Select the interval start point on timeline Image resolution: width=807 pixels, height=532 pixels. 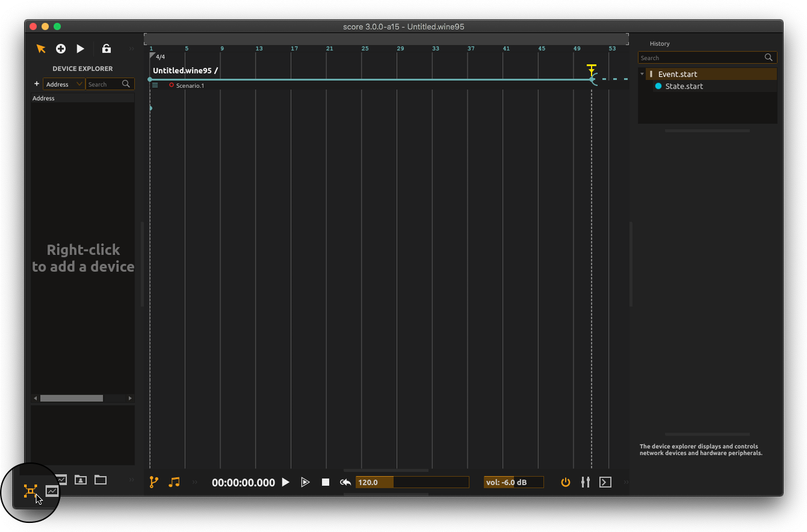150,79
